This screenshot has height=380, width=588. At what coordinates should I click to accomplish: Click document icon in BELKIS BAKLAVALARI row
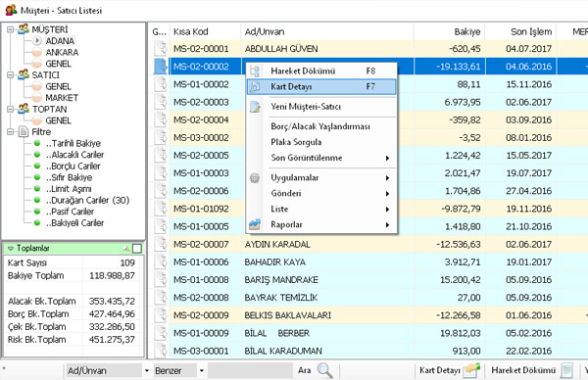[x=161, y=315]
